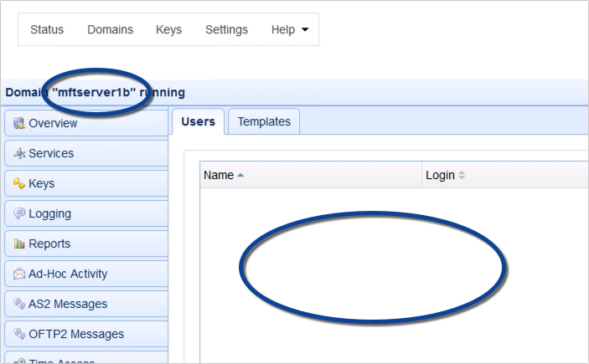589x364 pixels.
Task: Switch to the Users tab
Action: click(198, 121)
